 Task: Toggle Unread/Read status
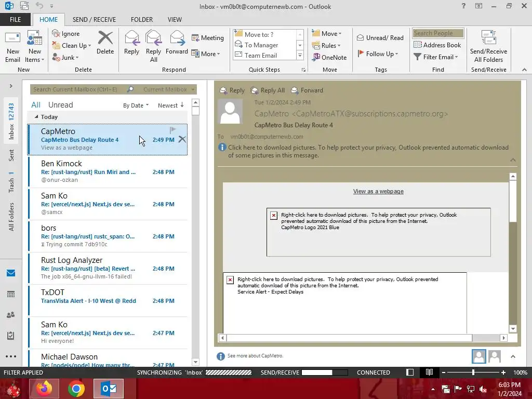pos(380,37)
